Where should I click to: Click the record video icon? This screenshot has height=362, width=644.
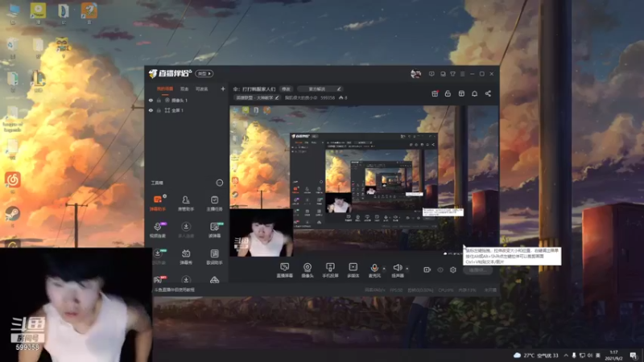(x=427, y=269)
